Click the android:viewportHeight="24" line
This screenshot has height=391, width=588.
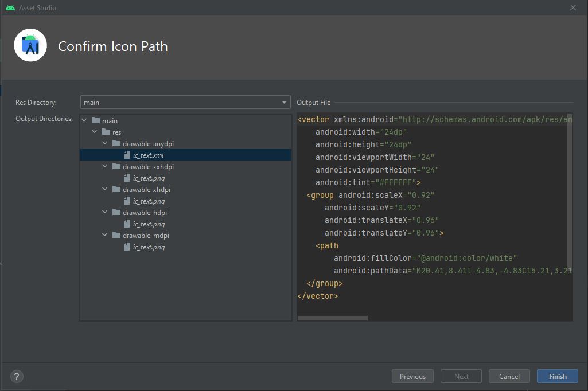click(377, 170)
